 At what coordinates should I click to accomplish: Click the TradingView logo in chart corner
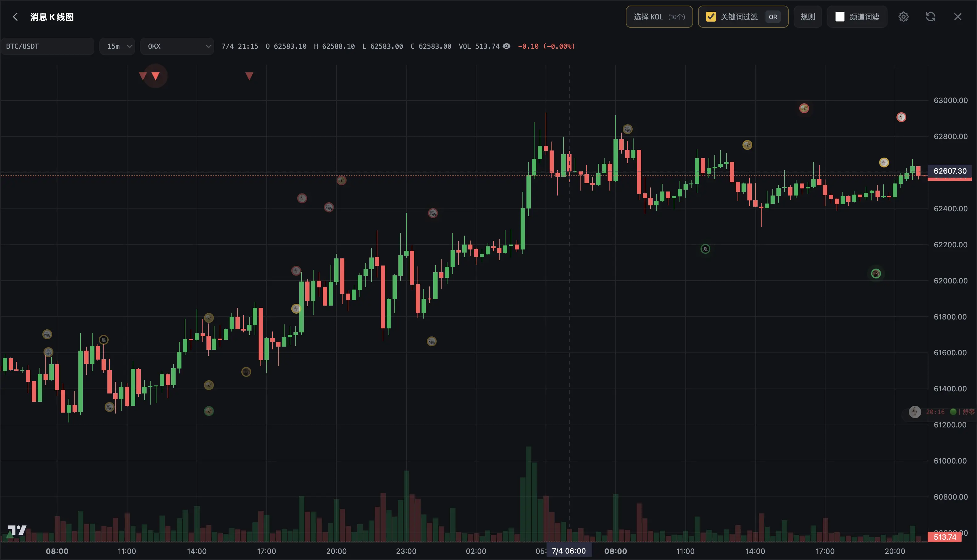17,531
